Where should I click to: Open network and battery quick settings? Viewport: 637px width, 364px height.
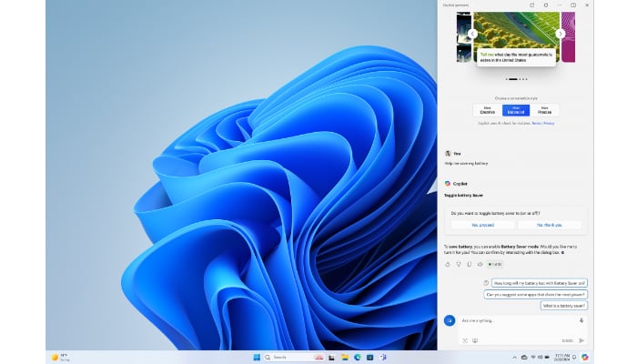tap(540, 357)
